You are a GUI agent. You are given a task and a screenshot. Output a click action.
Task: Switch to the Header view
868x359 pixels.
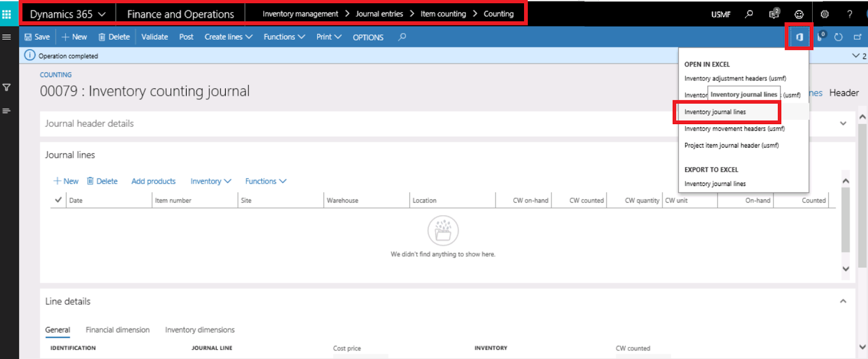pyautogui.click(x=844, y=93)
